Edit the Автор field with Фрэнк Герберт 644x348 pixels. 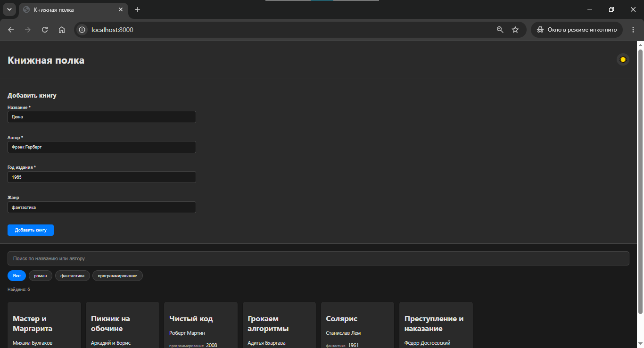(x=102, y=147)
